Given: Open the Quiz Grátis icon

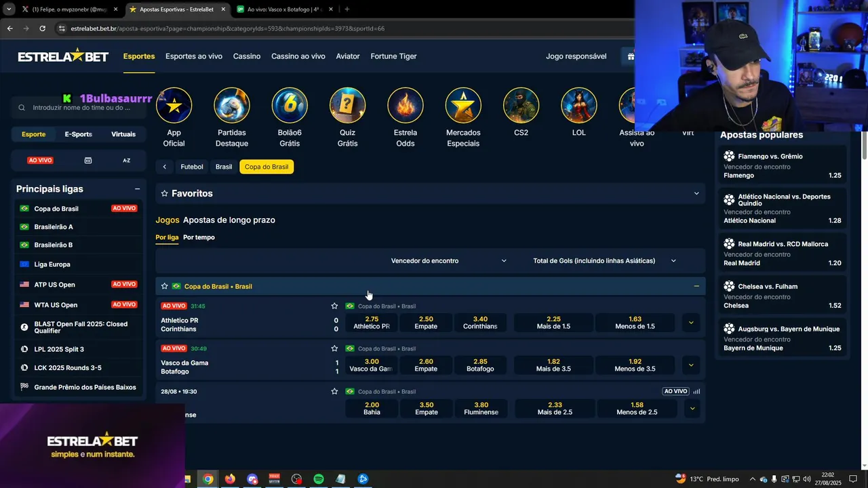Looking at the screenshot, I should (347, 105).
